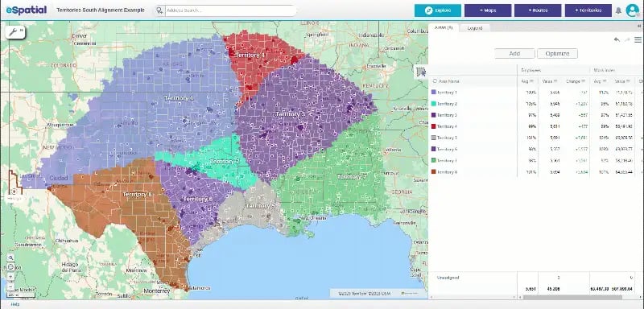Open the wrench tools panel on map
The width and height of the screenshot is (644, 309).
coord(13,32)
